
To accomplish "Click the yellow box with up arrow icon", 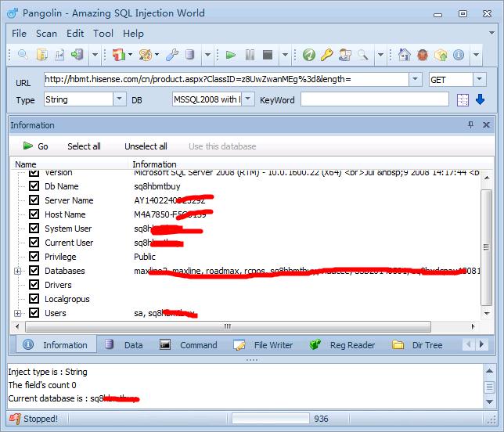I will 441,55.
